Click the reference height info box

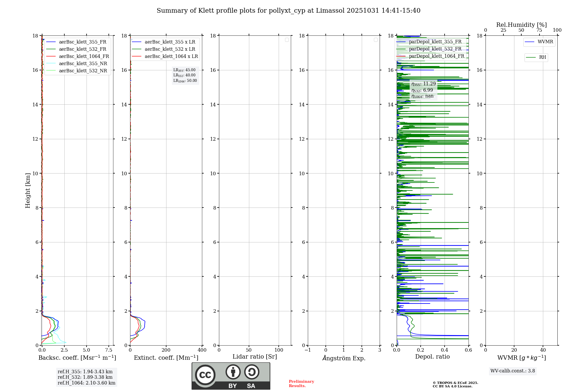86,377
